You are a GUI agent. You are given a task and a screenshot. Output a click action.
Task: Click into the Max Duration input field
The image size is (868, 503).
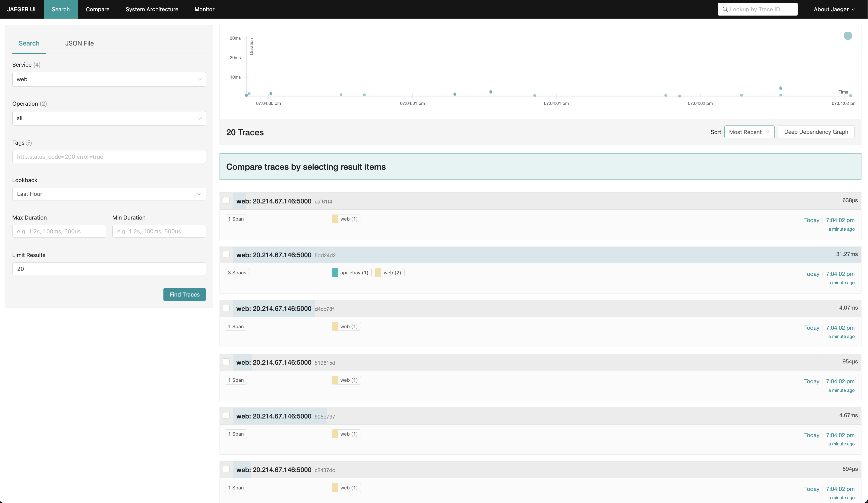(59, 232)
